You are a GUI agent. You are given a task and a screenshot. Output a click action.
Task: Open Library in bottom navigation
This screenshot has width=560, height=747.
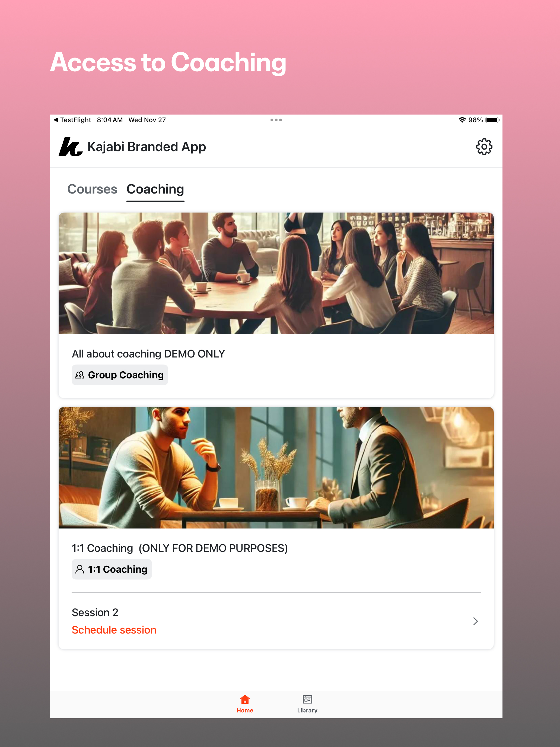point(307,704)
